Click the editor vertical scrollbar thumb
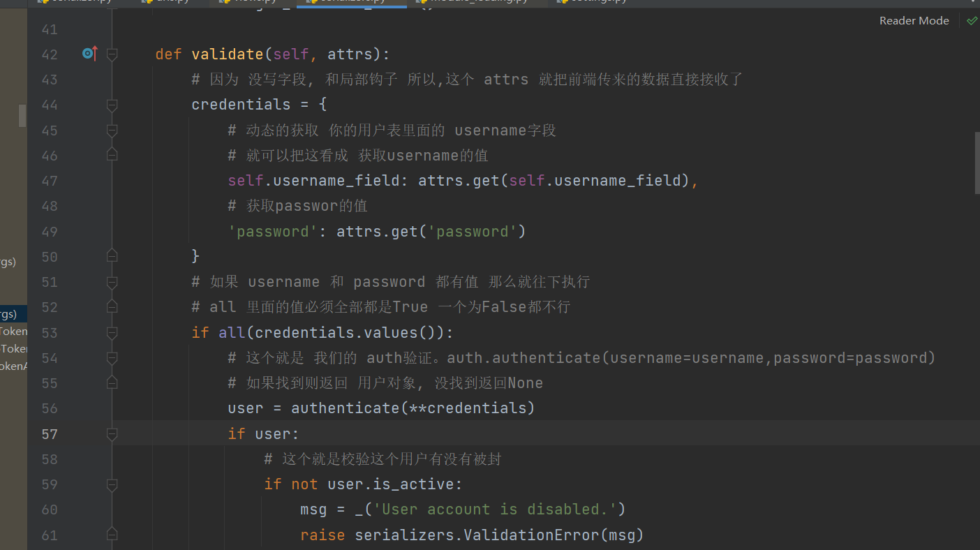The image size is (980, 550). coord(977,163)
